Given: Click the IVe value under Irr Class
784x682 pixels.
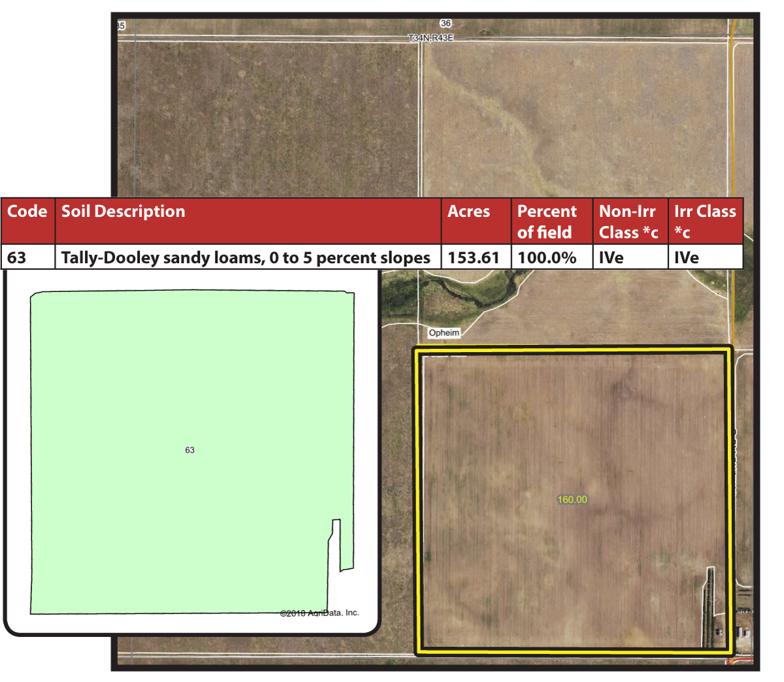Looking at the screenshot, I should point(687,258).
